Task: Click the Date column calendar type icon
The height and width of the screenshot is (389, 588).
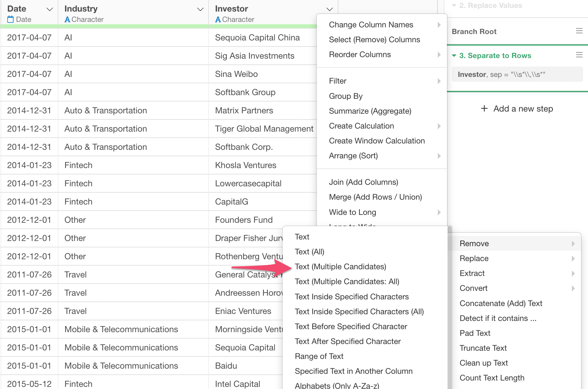Action: [x=11, y=19]
